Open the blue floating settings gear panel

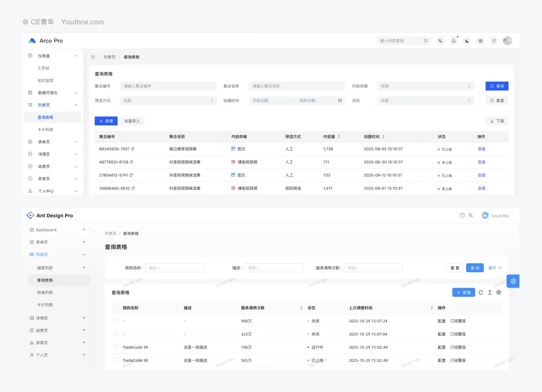coord(513,281)
